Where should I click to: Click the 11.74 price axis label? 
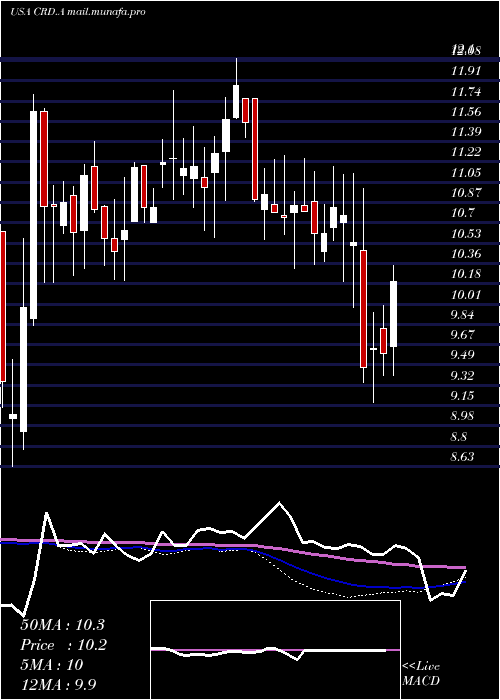466,92
